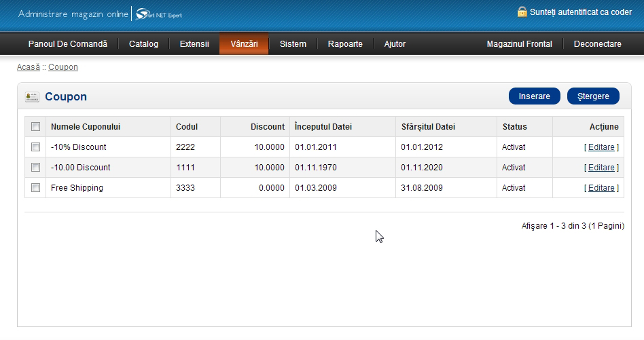Edit the -10% Discount coupon
This screenshot has width=644, height=340.
[x=601, y=147]
